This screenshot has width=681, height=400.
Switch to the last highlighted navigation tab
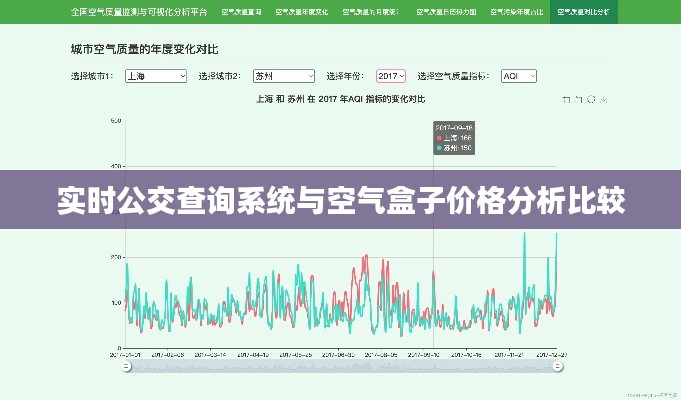[x=585, y=12]
